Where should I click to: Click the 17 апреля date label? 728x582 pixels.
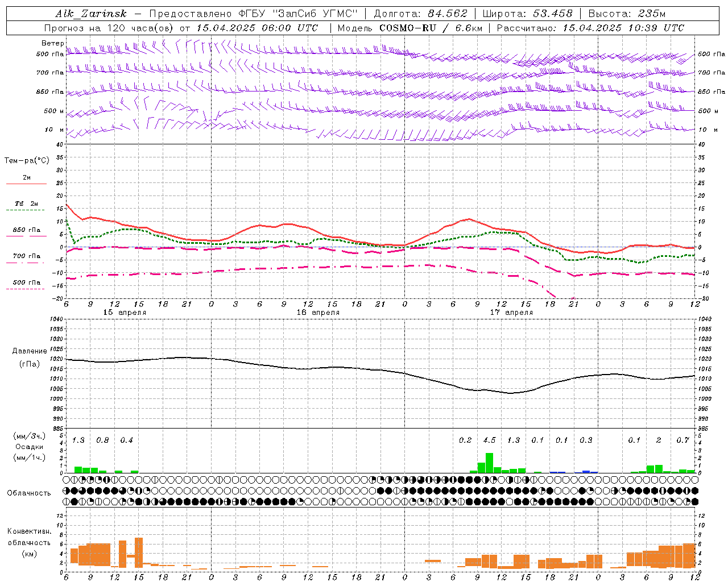[511, 313]
